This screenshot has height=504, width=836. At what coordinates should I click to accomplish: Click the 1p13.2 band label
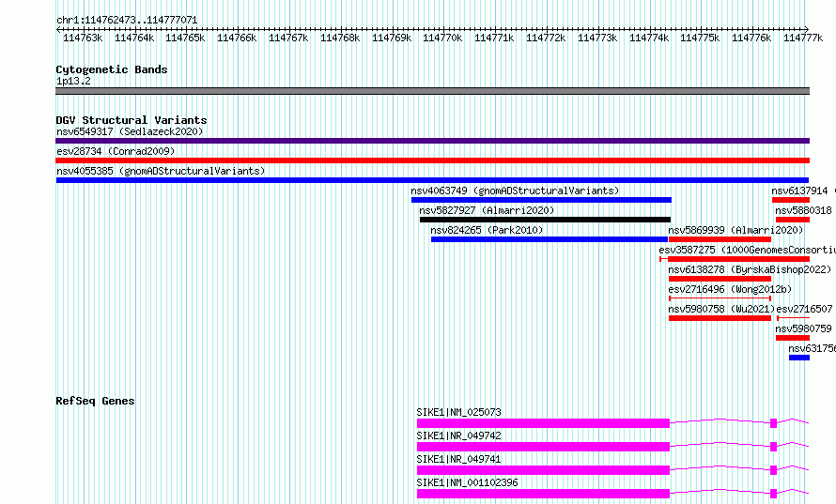(73, 82)
